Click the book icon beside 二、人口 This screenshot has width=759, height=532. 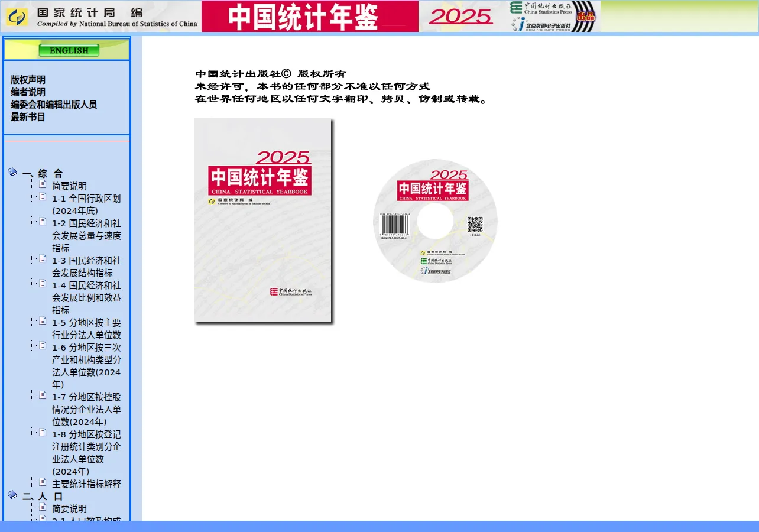click(x=12, y=495)
